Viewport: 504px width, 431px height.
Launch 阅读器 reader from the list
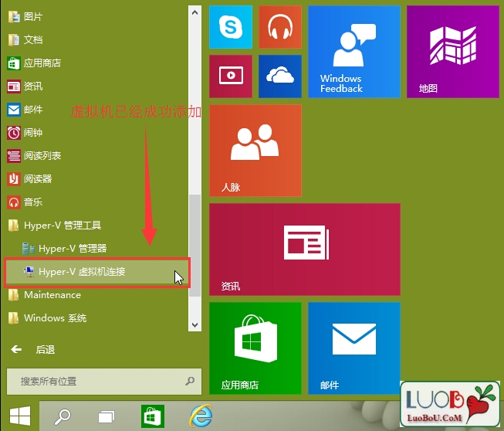(96, 179)
